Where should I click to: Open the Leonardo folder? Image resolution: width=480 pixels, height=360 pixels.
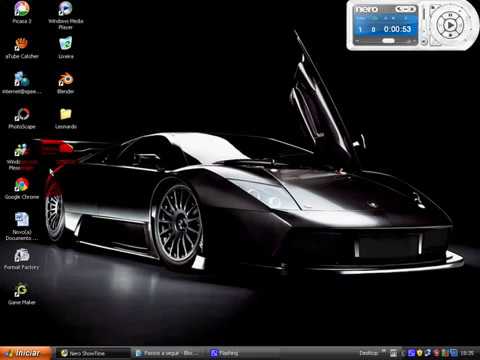[66, 118]
